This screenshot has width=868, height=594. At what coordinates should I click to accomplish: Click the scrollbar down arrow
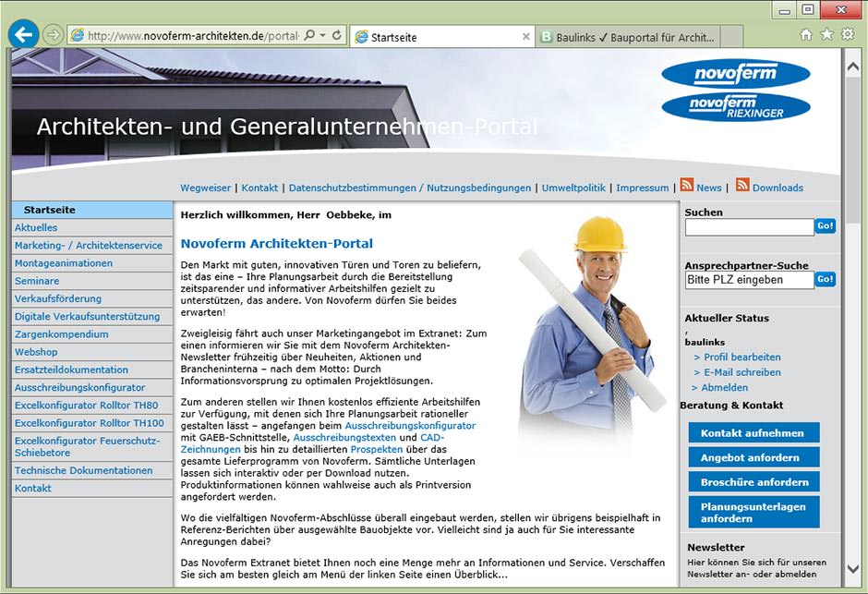852,568
